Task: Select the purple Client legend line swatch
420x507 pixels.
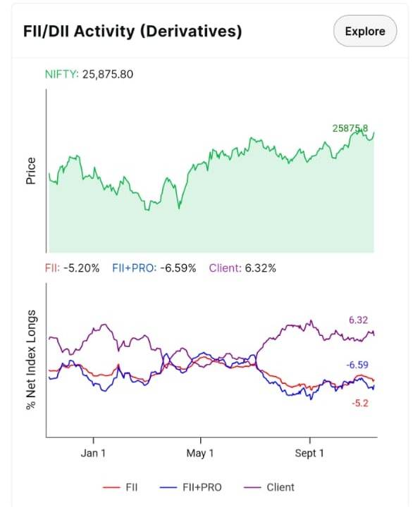Action: [252, 487]
